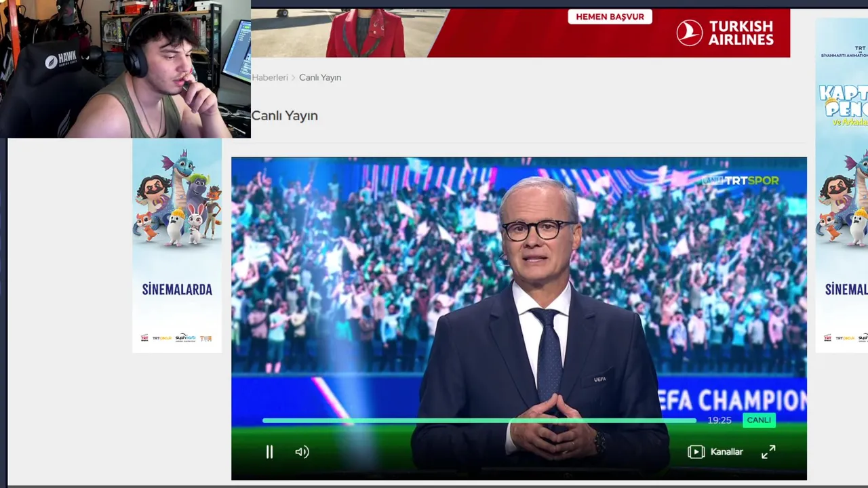Enter fullscreen mode in video player
The width and height of the screenshot is (868, 488).
(x=768, y=452)
